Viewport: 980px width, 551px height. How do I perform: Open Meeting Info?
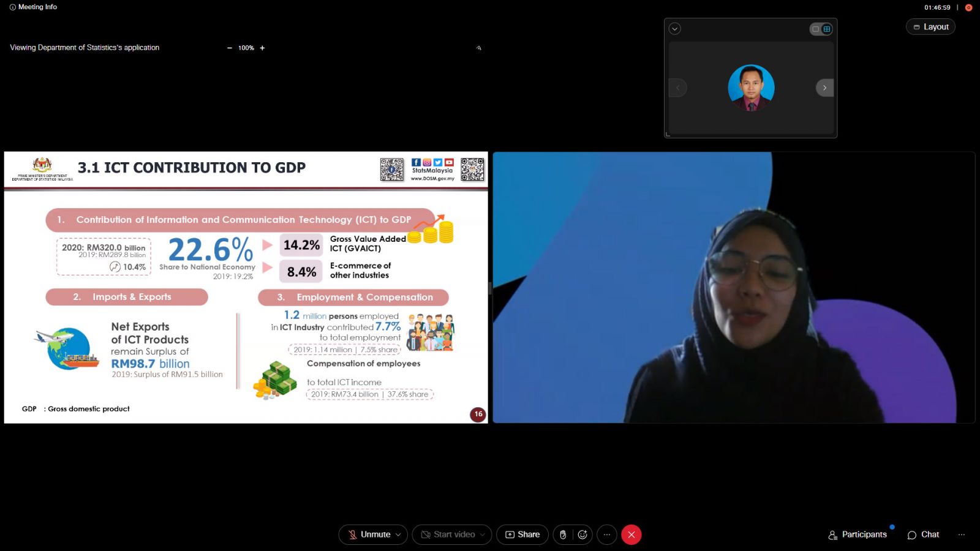coord(33,7)
